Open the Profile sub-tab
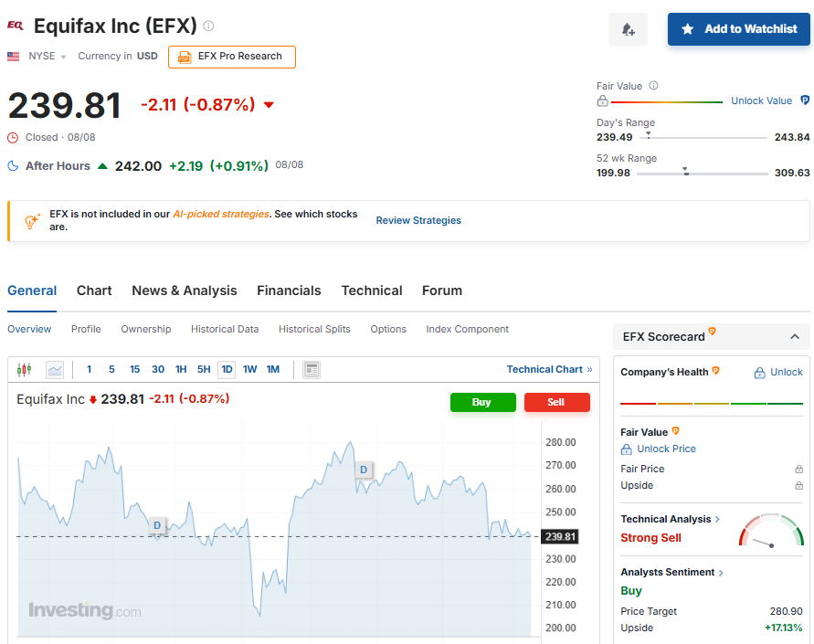Screen dimensions: 814x644 click(86, 329)
